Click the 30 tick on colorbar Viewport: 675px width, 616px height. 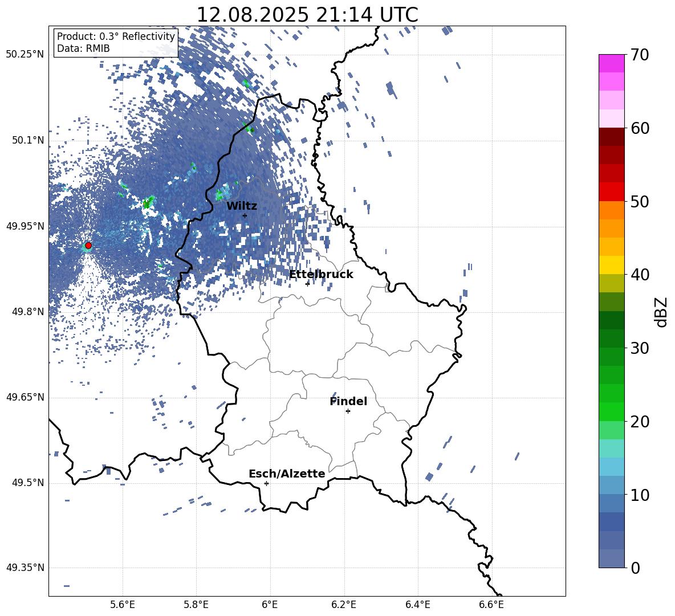(x=640, y=348)
